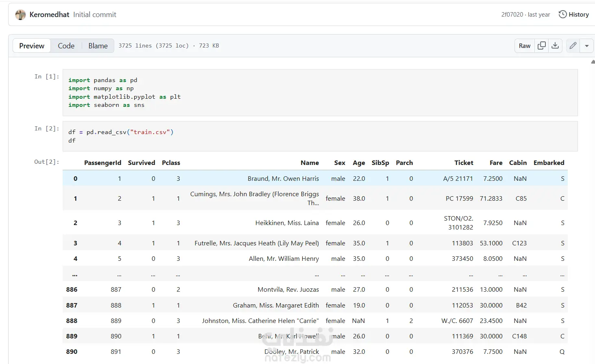Click the Embarked value Q

(x=562, y=351)
